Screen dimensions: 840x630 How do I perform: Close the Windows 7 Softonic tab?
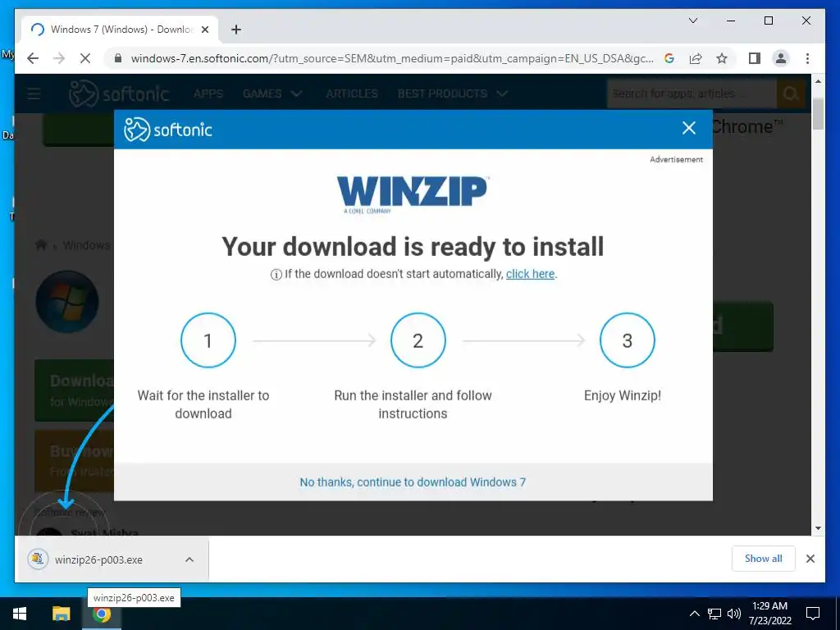pos(204,30)
